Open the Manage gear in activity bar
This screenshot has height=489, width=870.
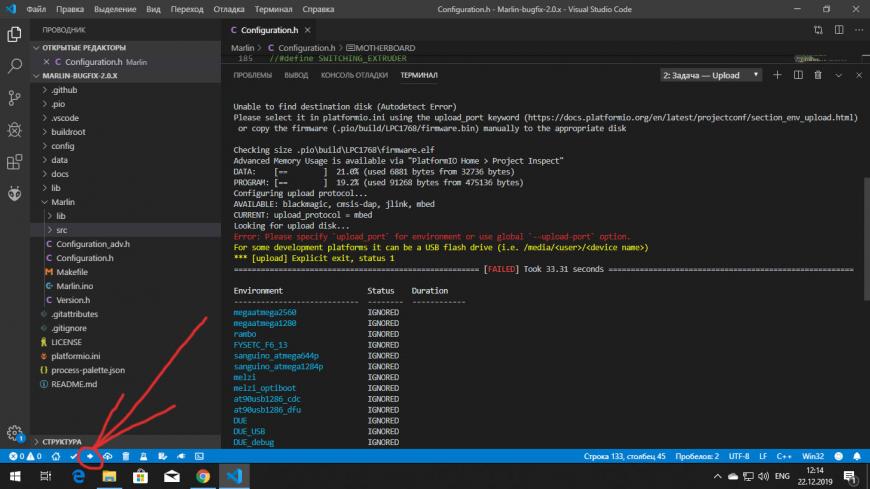tap(14, 433)
